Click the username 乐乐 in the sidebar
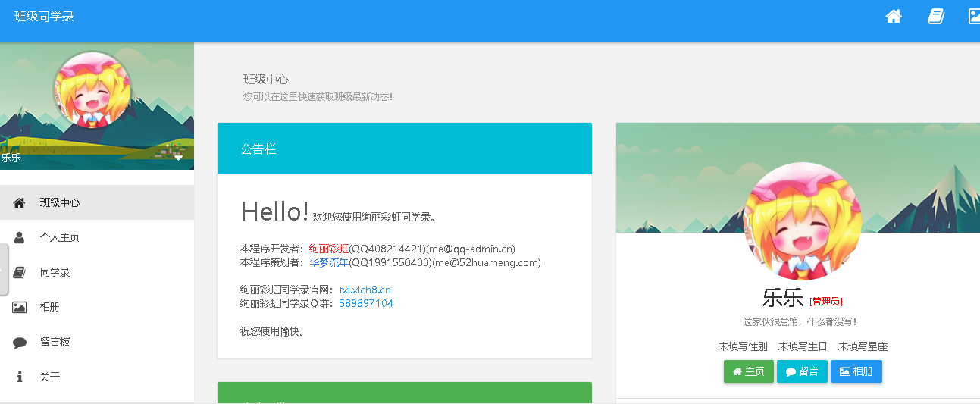Viewport: 980px width, 404px height. point(11,158)
